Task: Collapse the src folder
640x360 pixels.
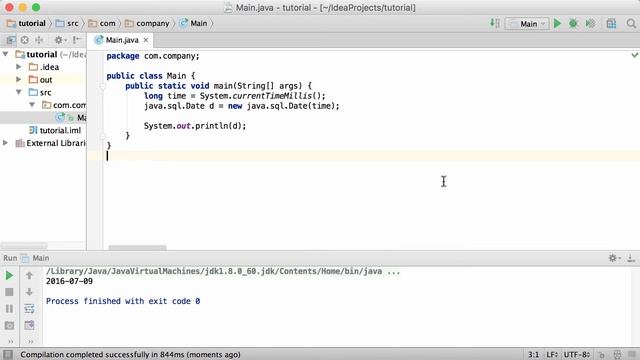Action: (19, 92)
